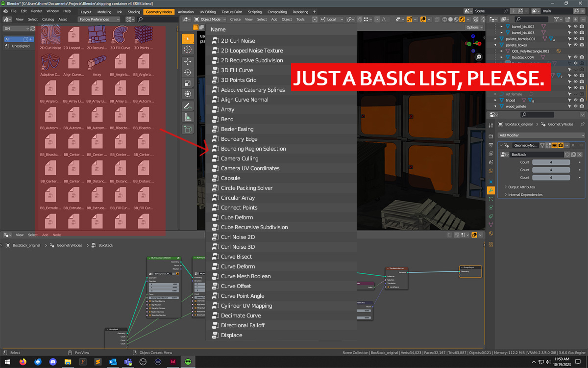This screenshot has height=368, width=588.
Task: Adjust the first Count value slider
Action: 551,162
